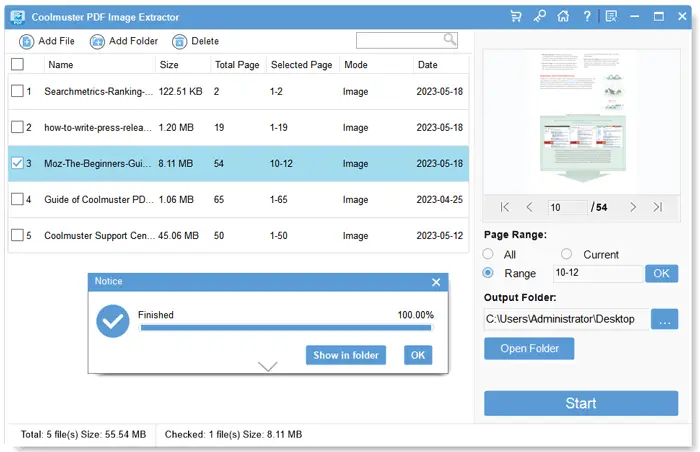Click OK in the Notice dialog
The image size is (700, 452).
tap(418, 355)
